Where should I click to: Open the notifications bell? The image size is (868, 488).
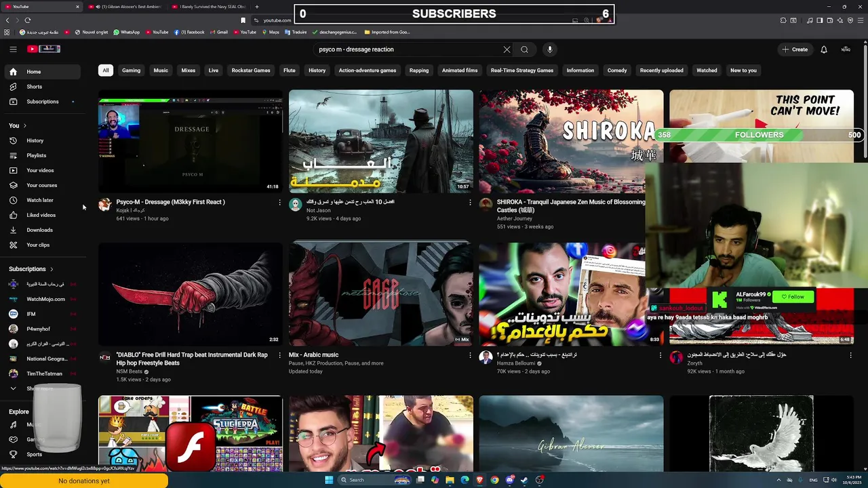click(824, 49)
